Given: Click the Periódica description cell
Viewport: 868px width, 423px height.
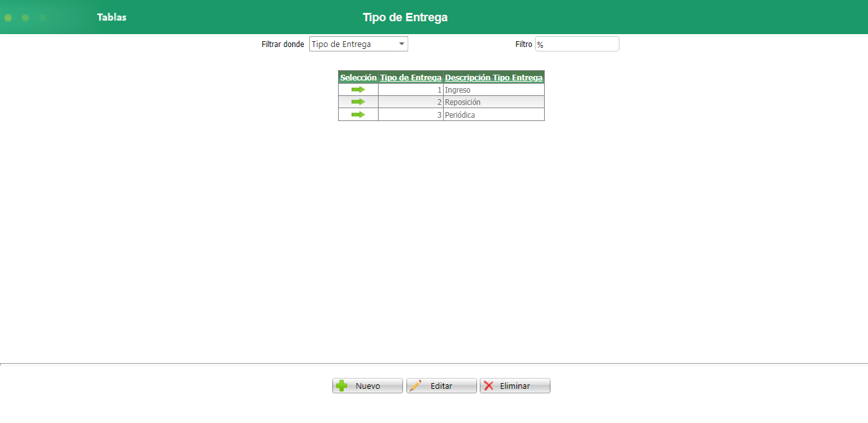Looking at the screenshot, I should click(x=494, y=115).
